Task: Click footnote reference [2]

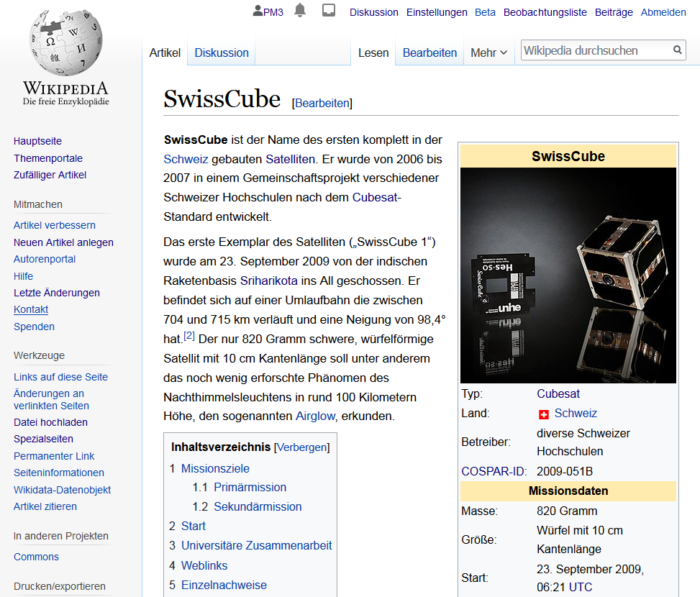Action: (x=189, y=335)
